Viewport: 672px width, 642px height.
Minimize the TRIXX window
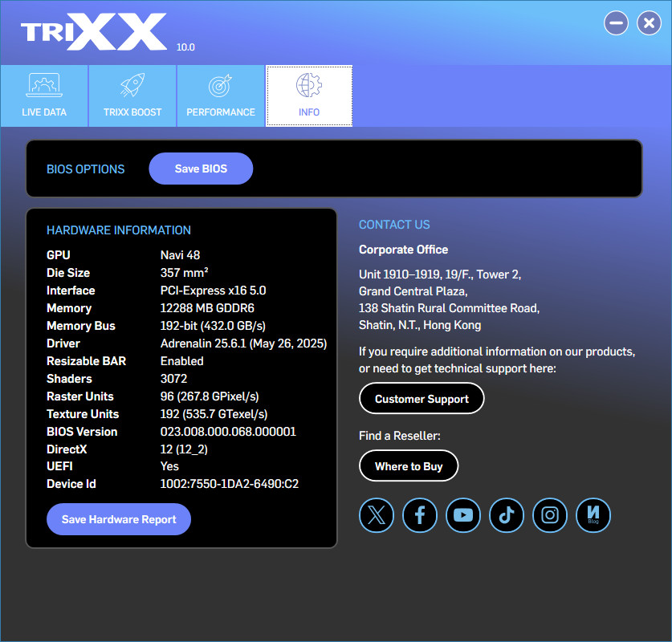(616, 23)
